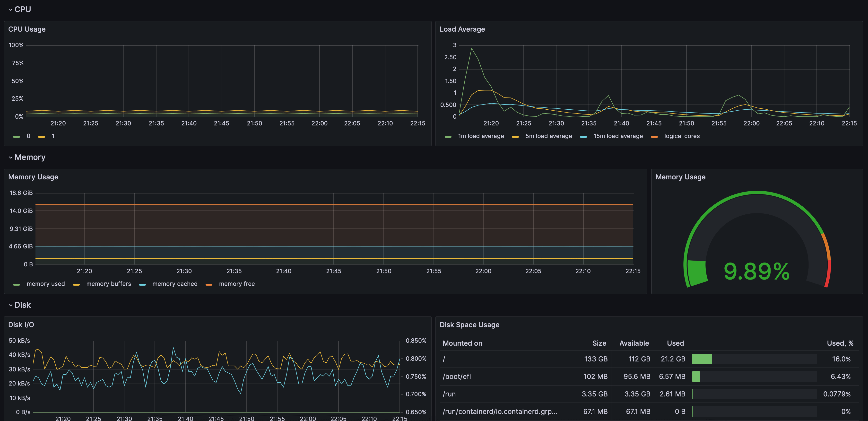Click cyan swatch beside memory cached
This screenshot has height=421, width=868.
142,284
